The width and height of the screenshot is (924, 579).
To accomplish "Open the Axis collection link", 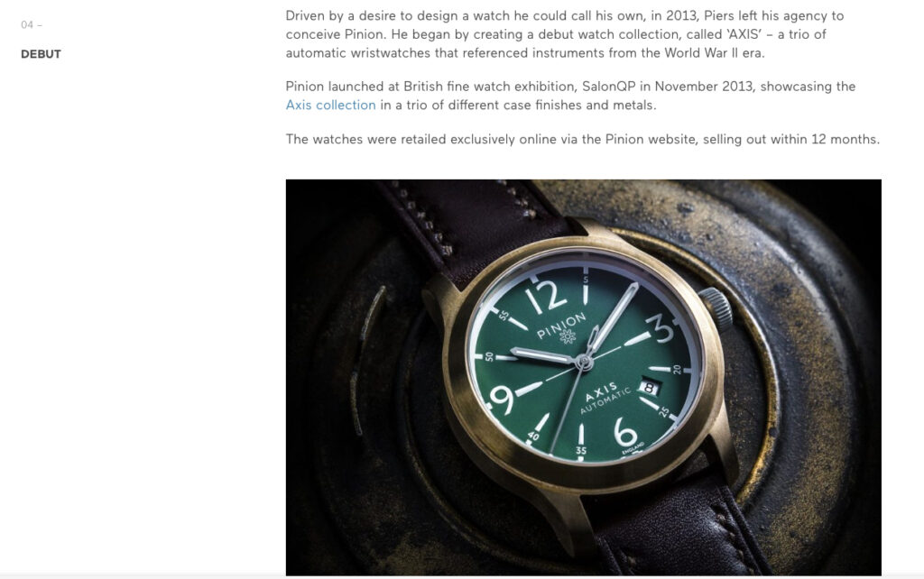I will pyautogui.click(x=330, y=106).
